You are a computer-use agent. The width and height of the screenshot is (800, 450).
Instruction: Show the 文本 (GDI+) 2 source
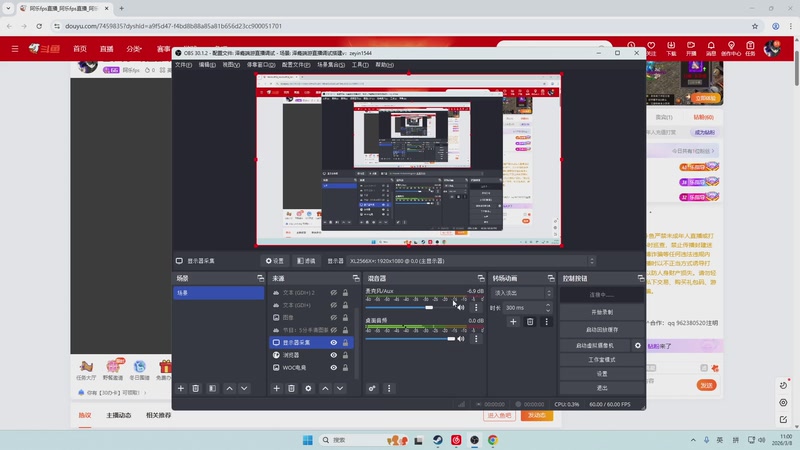[x=334, y=293]
